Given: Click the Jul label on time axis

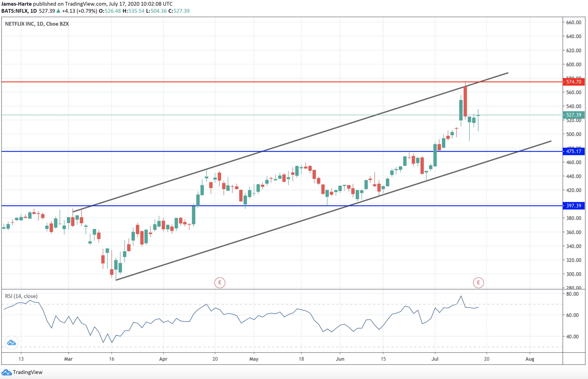Looking at the screenshot, I should pos(435,359).
